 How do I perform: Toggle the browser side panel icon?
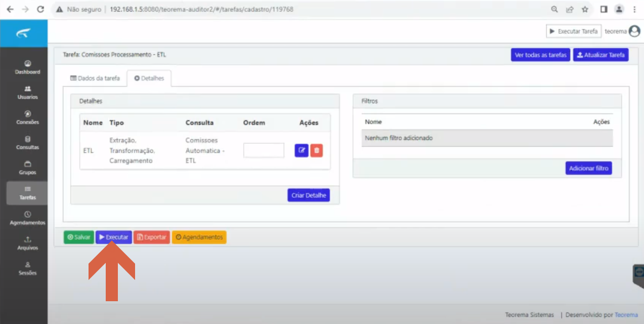(604, 9)
